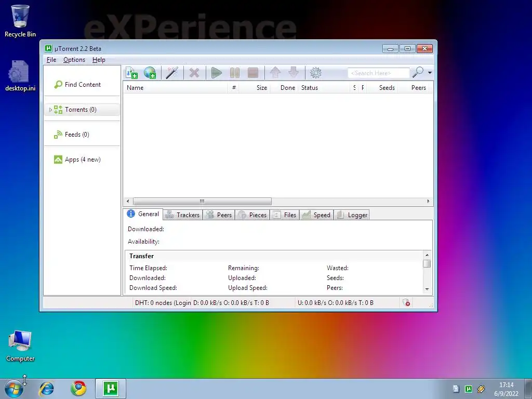Click the search magnifier icon
Viewport: 532px width, 399px height.
[x=418, y=72]
